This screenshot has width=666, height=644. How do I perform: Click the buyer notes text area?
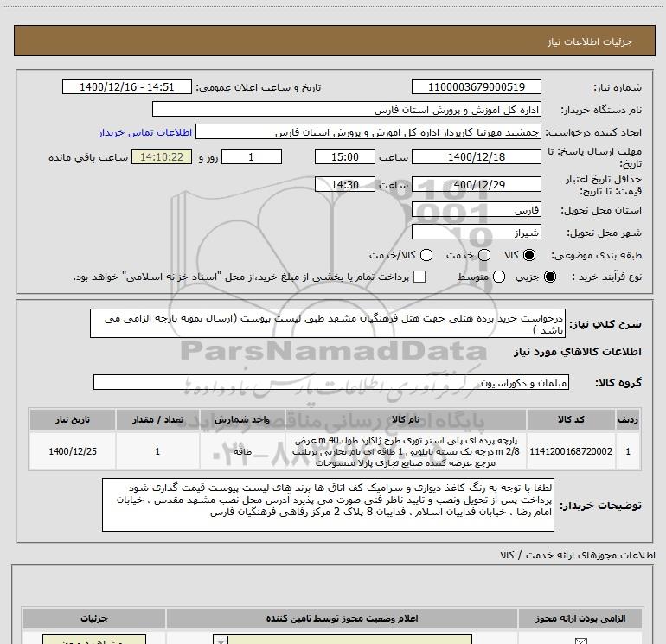tap(328, 505)
